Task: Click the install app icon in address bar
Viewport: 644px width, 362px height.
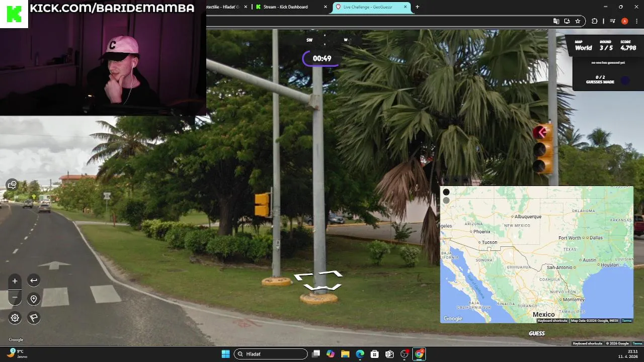Action: point(567,21)
